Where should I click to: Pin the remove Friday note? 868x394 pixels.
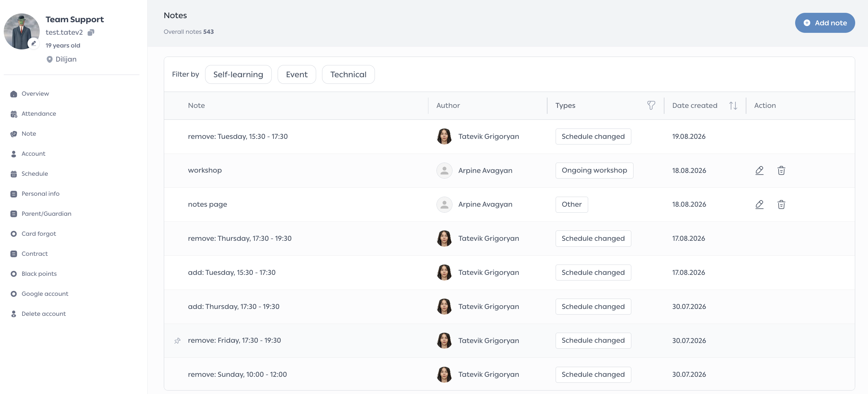tap(177, 341)
